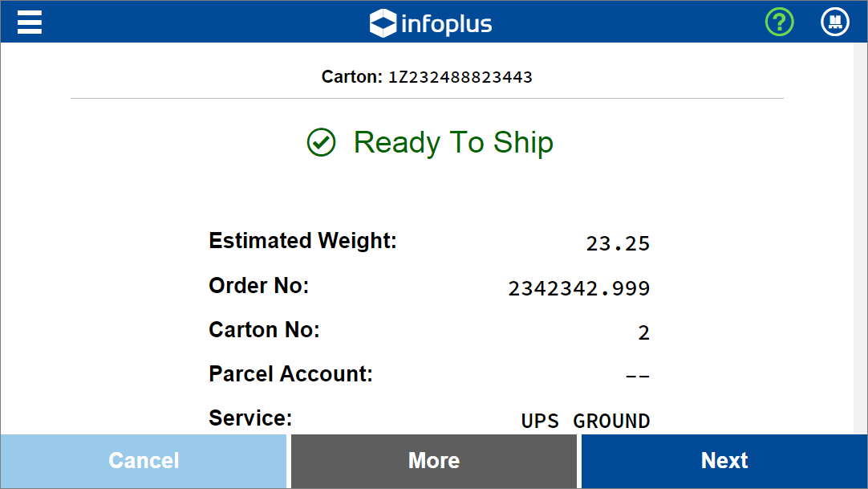Screen dimensions: 868x489
Task: Click the infoplus logo
Action: coord(431,23)
